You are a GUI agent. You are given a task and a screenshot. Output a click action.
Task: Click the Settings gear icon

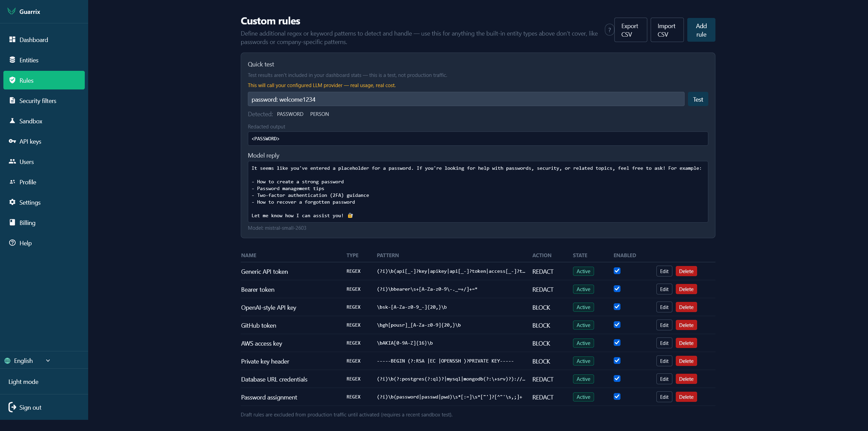tap(12, 202)
